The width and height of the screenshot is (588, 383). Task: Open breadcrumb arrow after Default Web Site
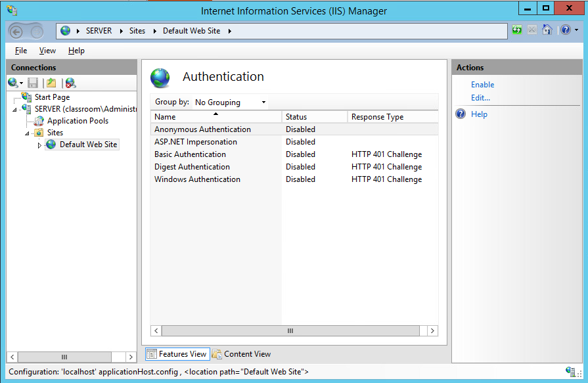(x=229, y=31)
